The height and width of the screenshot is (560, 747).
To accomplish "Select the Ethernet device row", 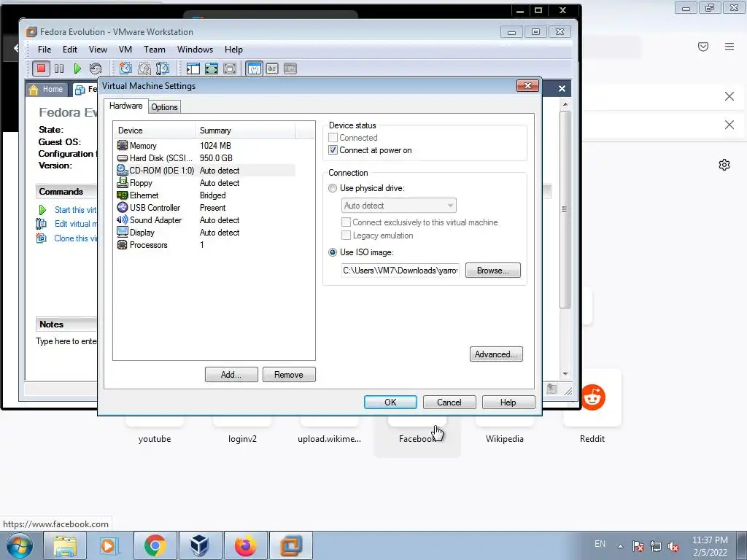I will click(x=206, y=195).
